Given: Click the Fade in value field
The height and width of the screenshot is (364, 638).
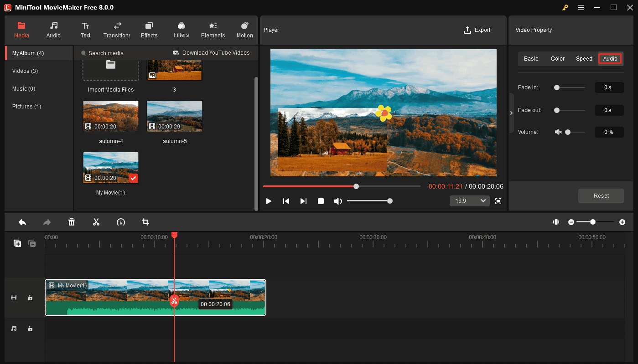Looking at the screenshot, I should [x=609, y=87].
